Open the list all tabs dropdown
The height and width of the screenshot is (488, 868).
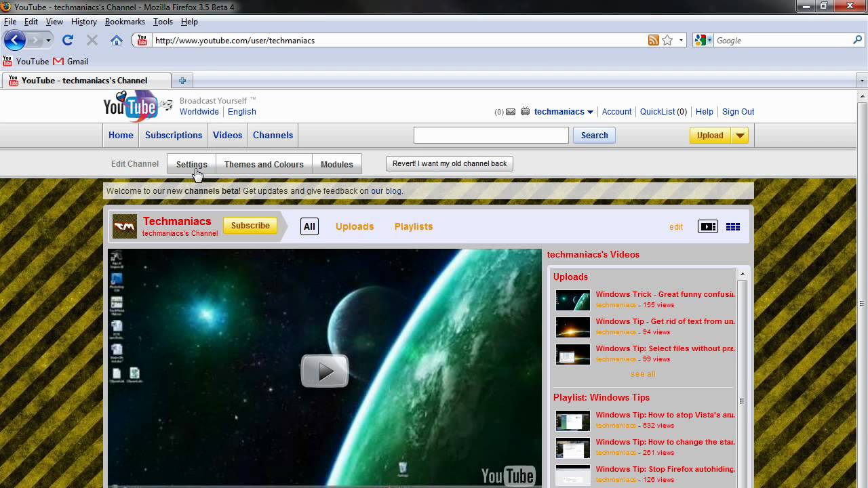click(x=863, y=80)
